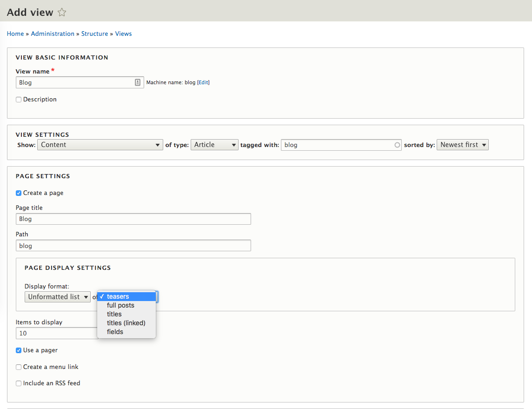Open the Unformatted list display format dropdown
532x409 pixels.
pos(58,297)
